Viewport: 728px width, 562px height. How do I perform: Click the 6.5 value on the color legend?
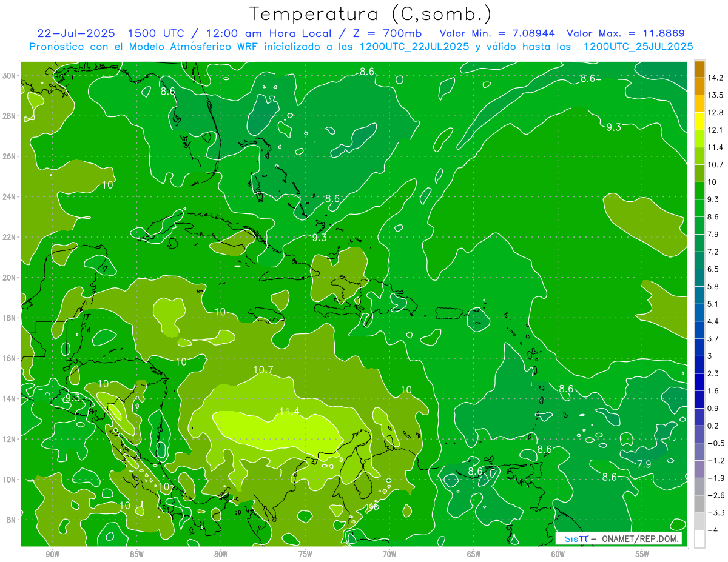713,269
